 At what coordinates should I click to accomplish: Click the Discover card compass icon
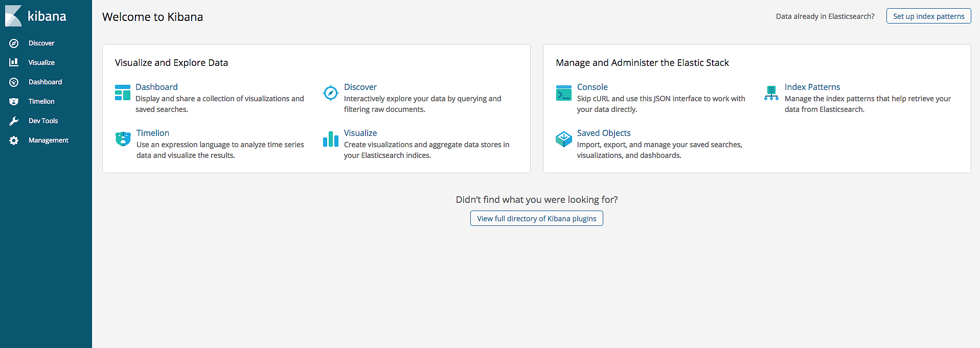(331, 93)
